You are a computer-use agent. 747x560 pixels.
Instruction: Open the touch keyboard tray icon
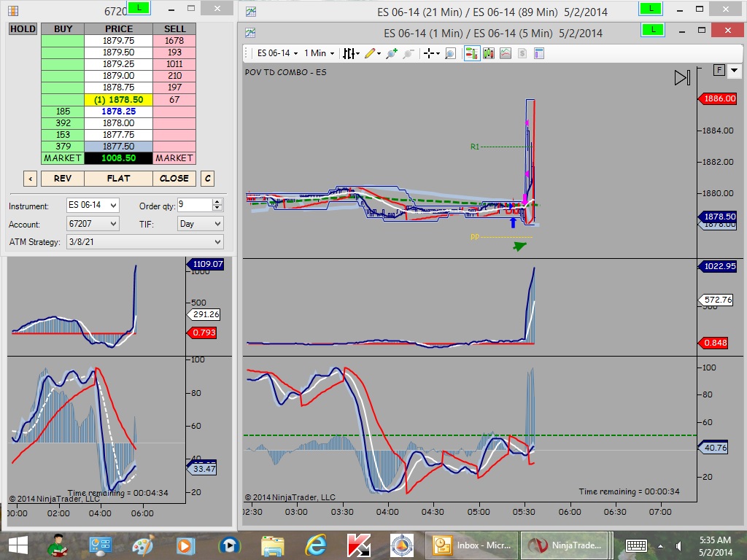pos(635,545)
